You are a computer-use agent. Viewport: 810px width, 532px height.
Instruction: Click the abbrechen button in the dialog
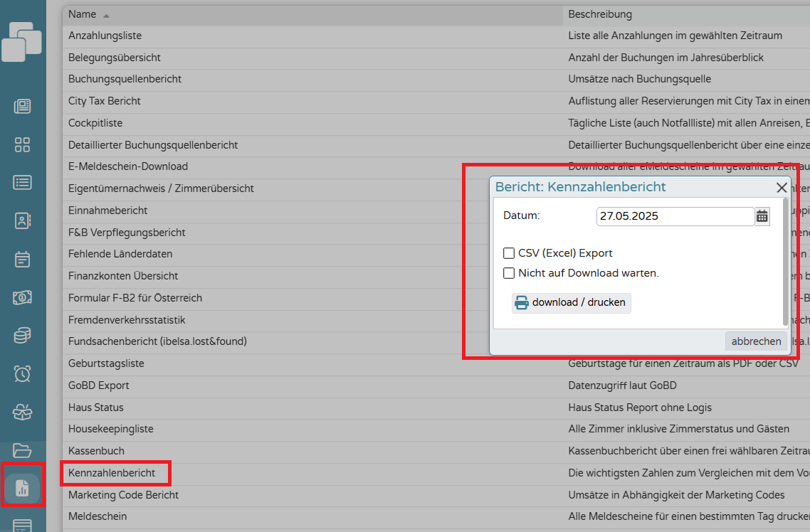(756, 341)
